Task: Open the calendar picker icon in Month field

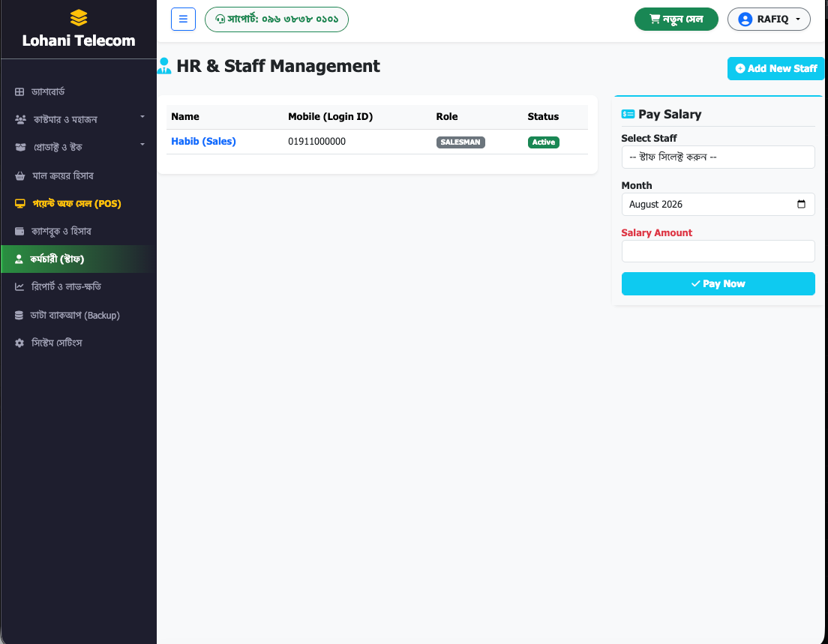Action: tap(801, 204)
